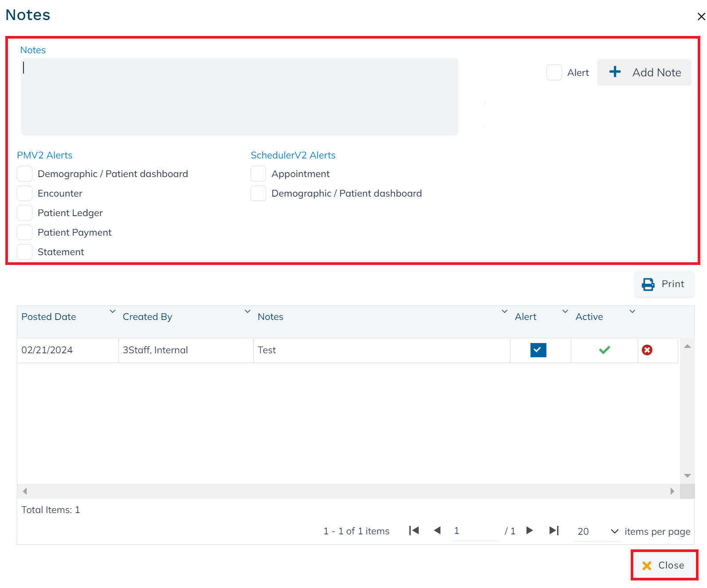The width and height of the screenshot is (707, 588).
Task: Tick the Appointment checkbox under SchedulerV2 Alerts
Action: [x=258, y=174]
